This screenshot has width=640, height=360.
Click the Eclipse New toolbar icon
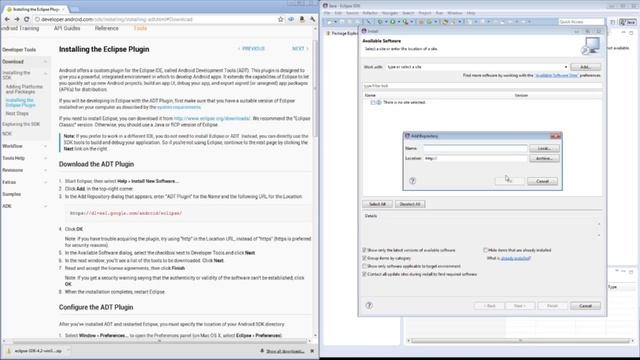coord(329,22)
